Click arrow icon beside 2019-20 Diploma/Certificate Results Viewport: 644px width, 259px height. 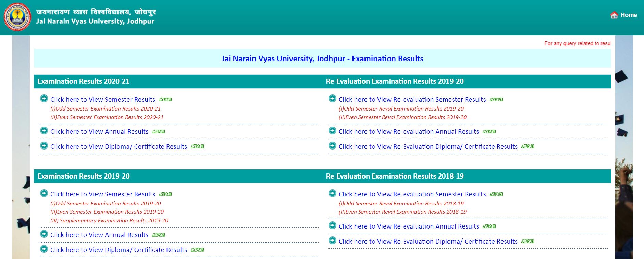click(44, 249)
